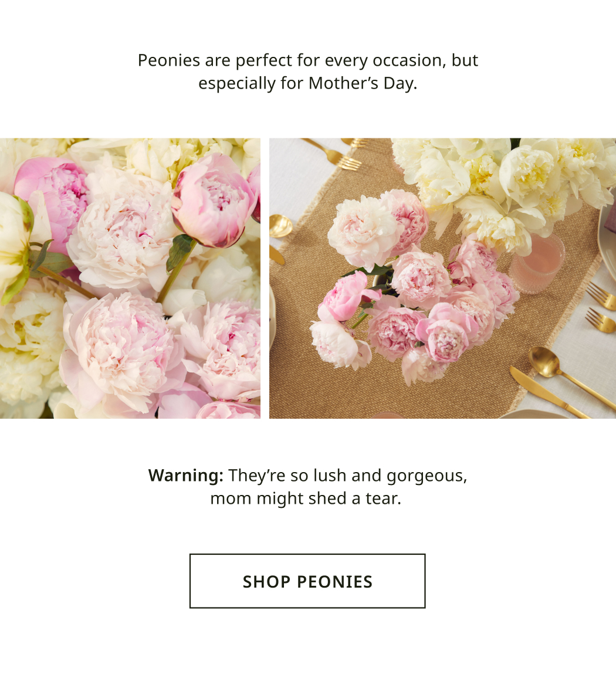The image size is (616, 675).
Task: Click the "mom might shed a tear" line
Action: coord(306,498)
